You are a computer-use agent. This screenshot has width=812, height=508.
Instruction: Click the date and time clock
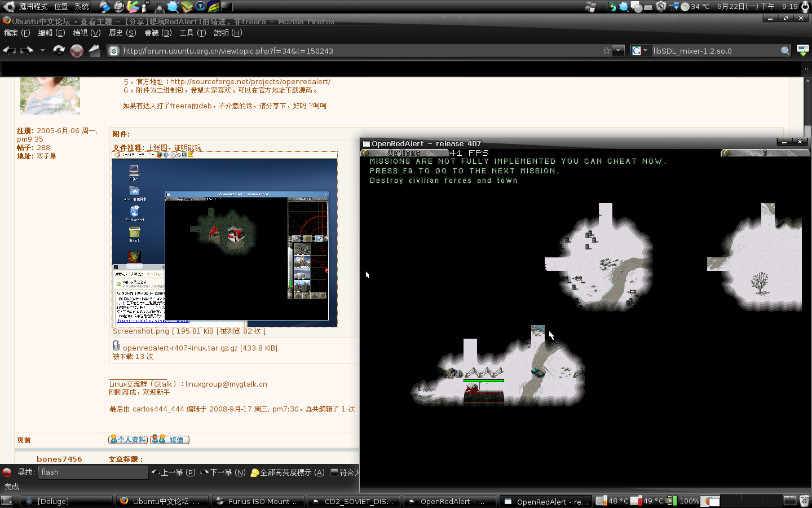pos(757,7)
